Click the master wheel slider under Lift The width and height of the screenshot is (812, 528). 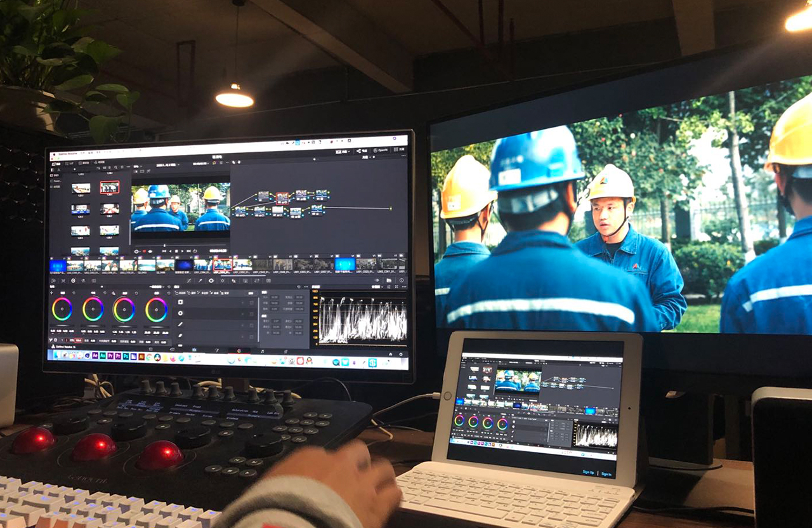(x=62, y=326)
